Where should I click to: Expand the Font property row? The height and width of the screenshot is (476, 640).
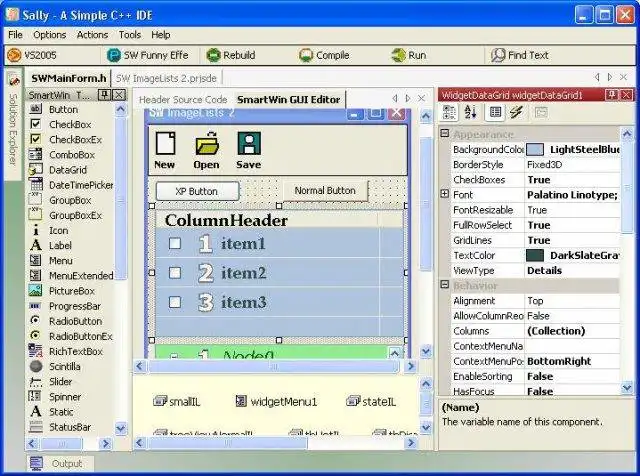pyautogui.click(x=445, y=194)
